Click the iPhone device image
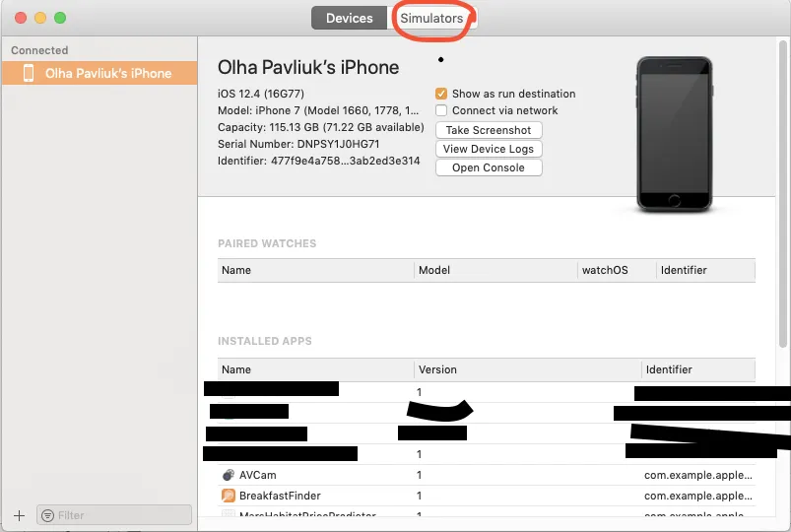The height and width of the screenshot is (532, 791). pyautogui.click(x=675, y=134)
